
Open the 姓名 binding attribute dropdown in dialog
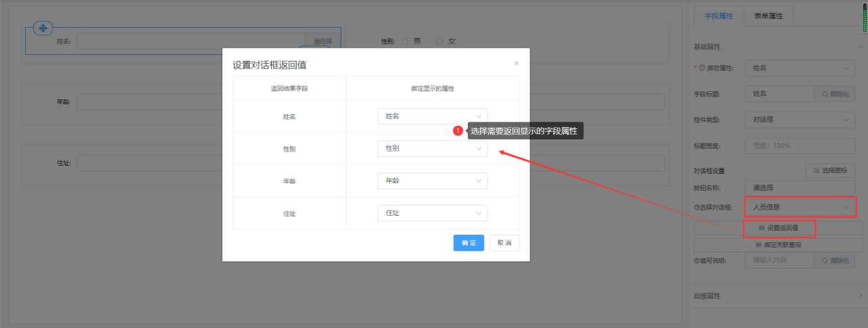[432, 116]
